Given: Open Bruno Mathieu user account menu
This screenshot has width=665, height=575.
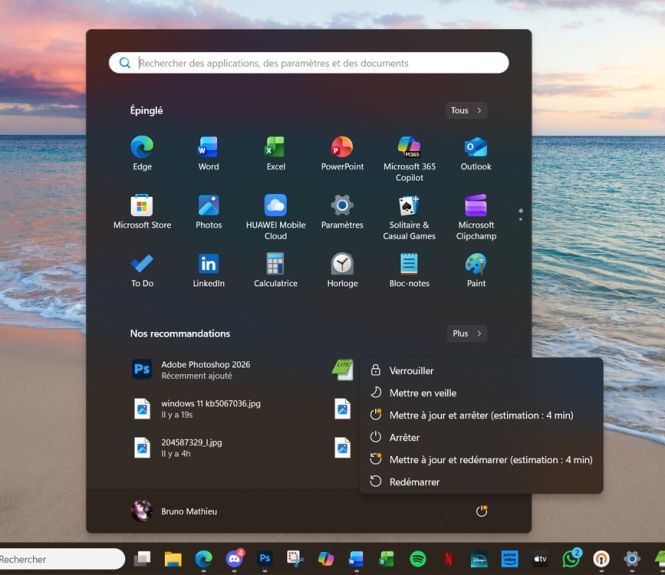Looking at the screenshot, I should (174, 511).
